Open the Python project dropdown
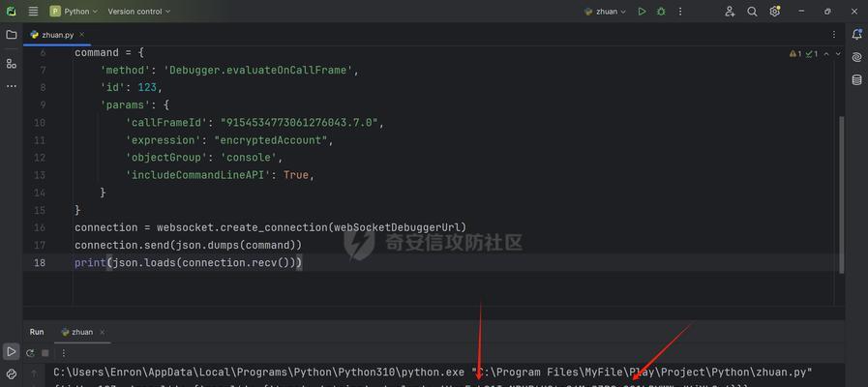The image size is (868, 387). point(74,11)
